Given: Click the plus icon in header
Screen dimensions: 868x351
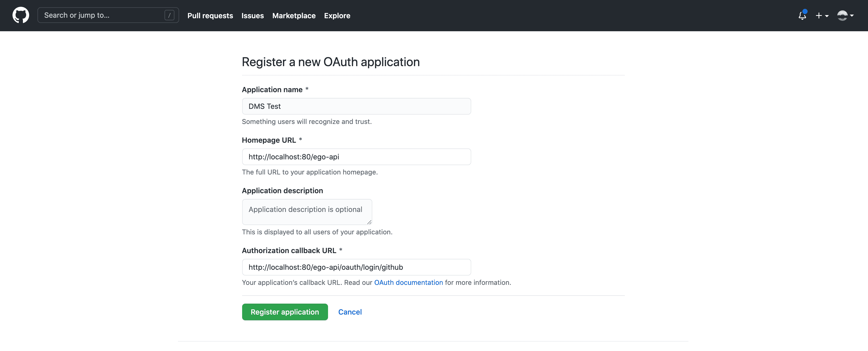Looking at the screenshot, I should point(819,16).
